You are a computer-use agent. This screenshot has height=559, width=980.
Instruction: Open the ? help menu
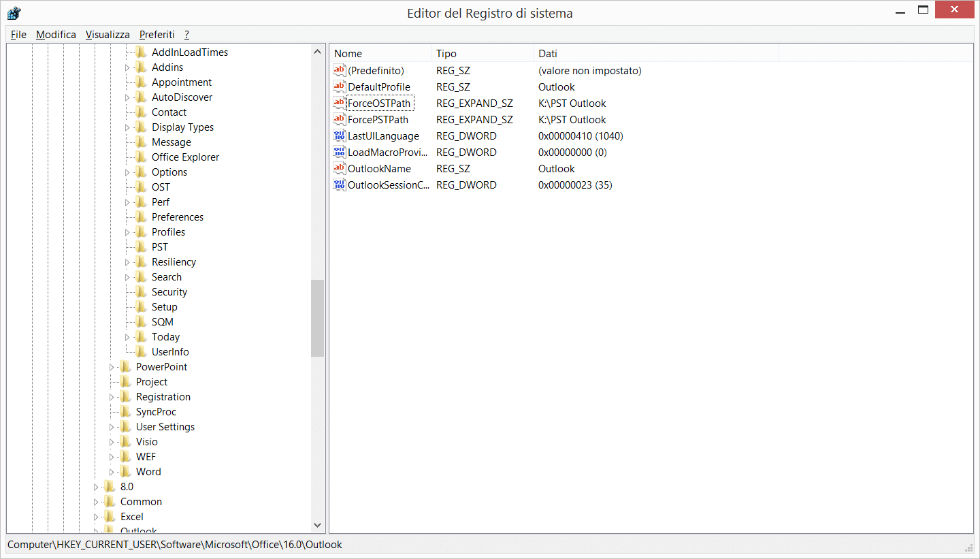186,35
